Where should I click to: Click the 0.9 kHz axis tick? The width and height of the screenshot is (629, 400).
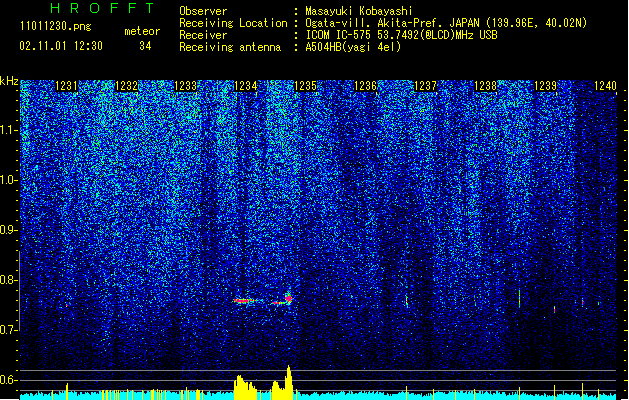pos(9,230)
